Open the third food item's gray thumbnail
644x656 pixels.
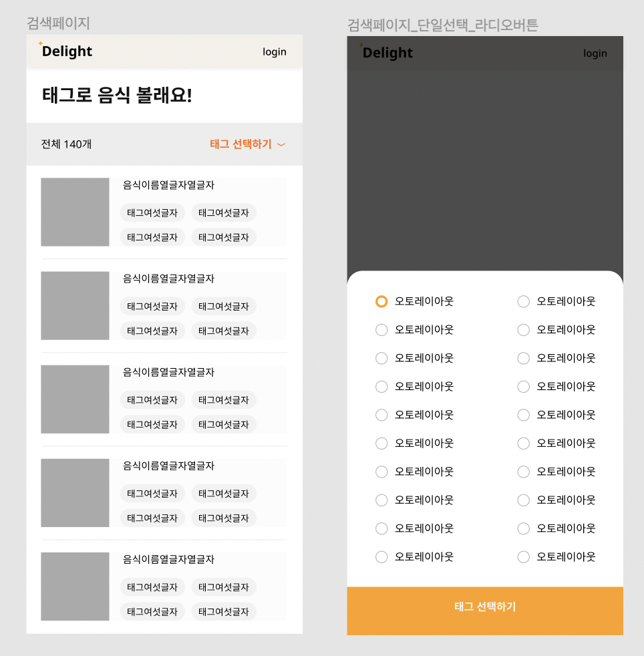tap(75, 399)
